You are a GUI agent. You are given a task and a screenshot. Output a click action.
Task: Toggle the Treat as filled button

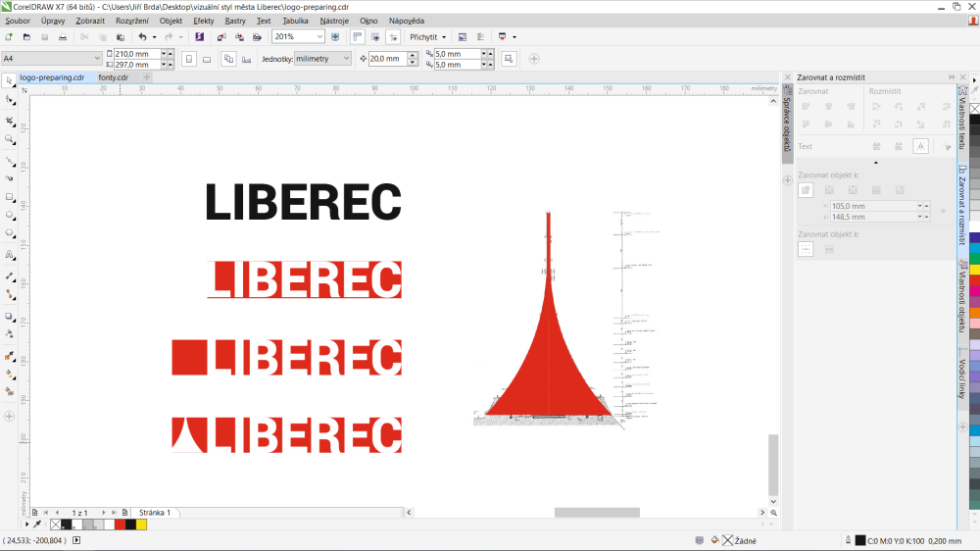[x=509, y=59]
